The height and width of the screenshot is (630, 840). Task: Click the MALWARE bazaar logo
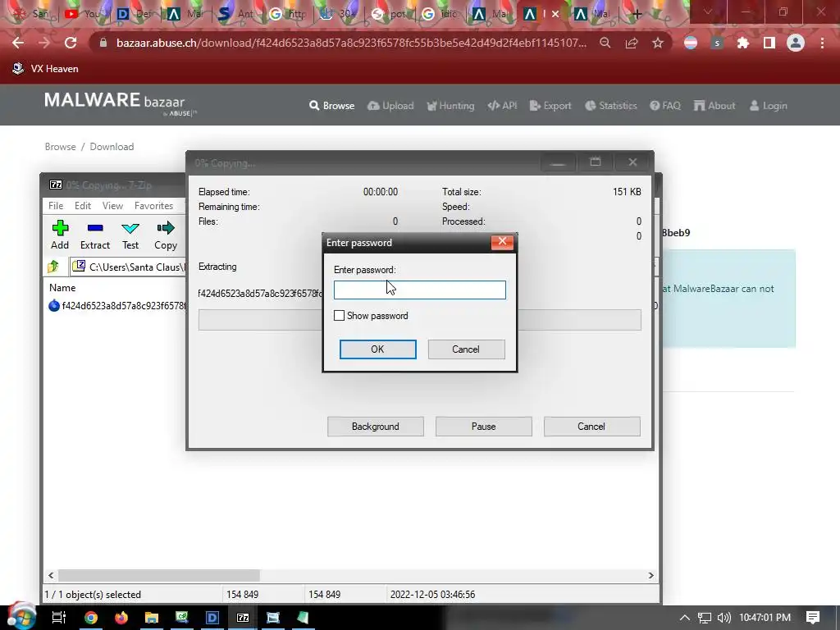click(x=121, y=103)
